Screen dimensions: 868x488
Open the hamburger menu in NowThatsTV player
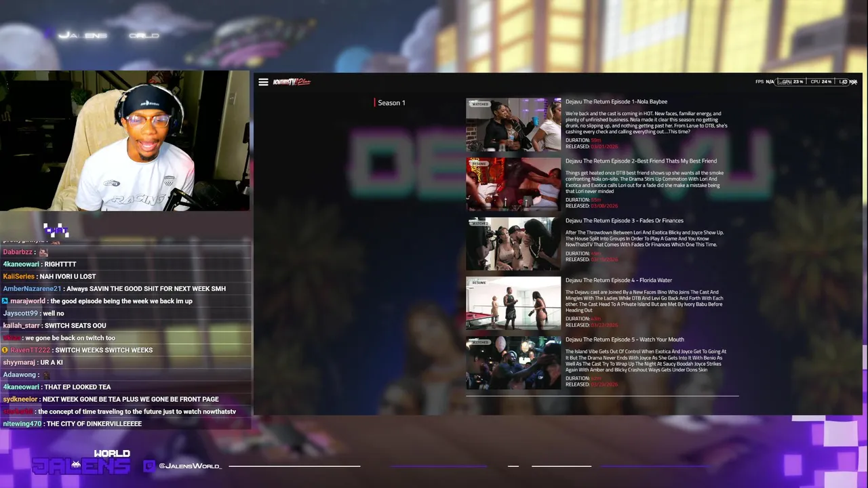point(263,82)
